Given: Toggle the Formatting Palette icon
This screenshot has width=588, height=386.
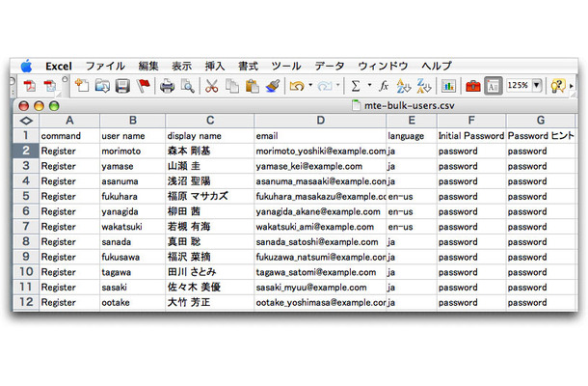Looking at the screenshot, I should pos(493,86).
